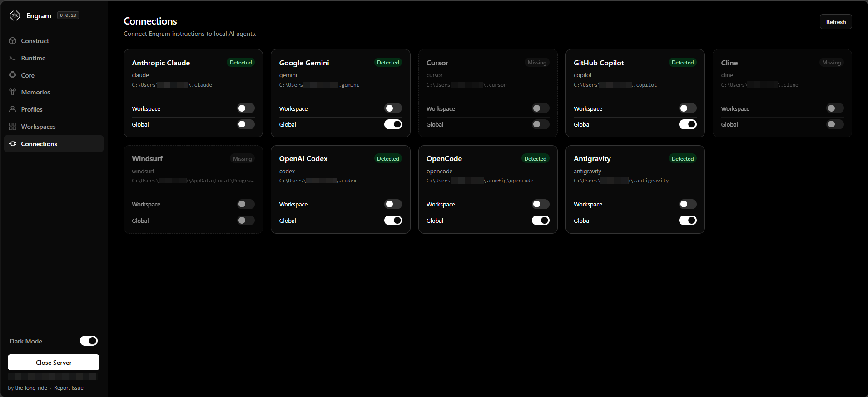The image size is (868, 397).
Task: Click the Engram logo icon
Action: (x=15, y=15)
